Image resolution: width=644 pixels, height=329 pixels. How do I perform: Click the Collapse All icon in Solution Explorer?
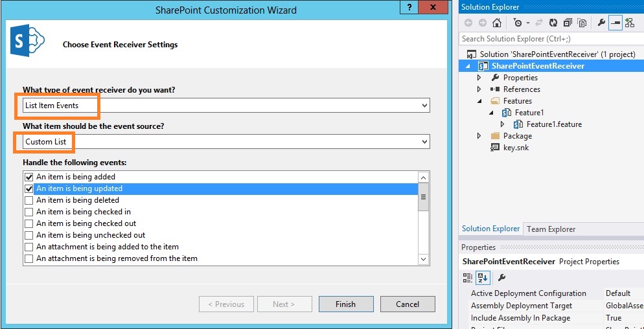(x=568, y=23)
